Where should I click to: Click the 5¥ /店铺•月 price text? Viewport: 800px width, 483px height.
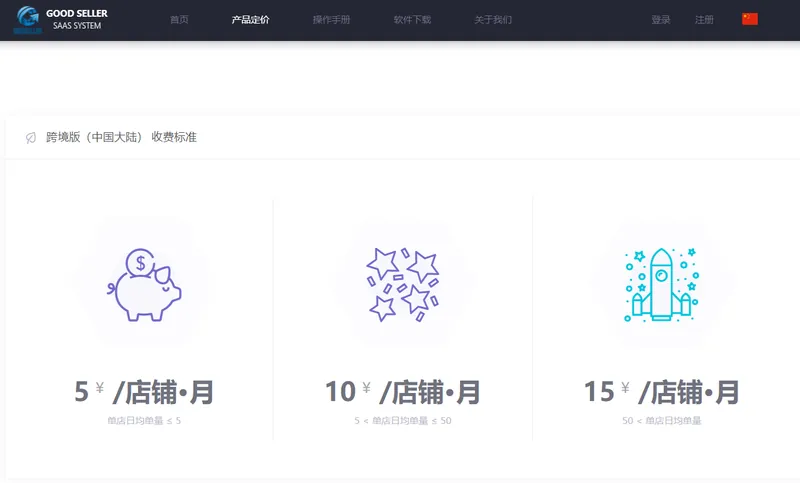pyautogui.click(x=144, y=392)
